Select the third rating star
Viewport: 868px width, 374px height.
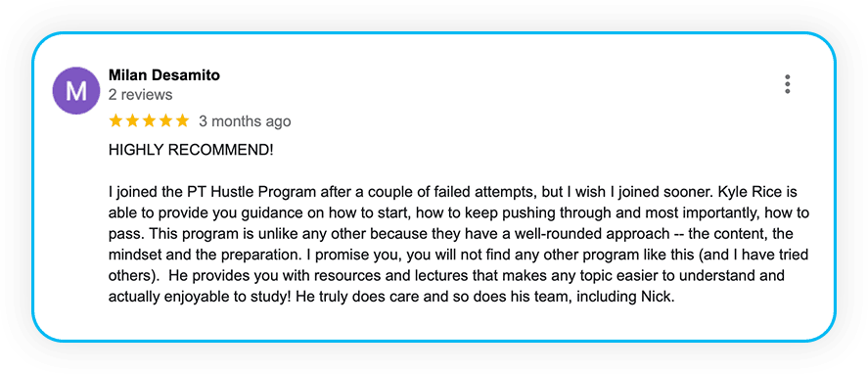[x=149, y=120]
